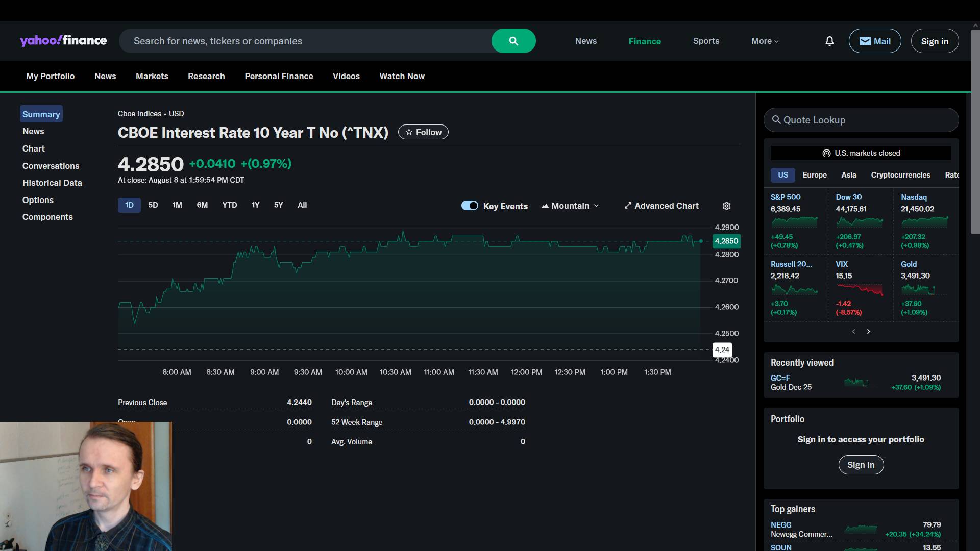
Task: Click the Sign in button in Portfolio
Action: pyautogui.click(x=861, y=465)
